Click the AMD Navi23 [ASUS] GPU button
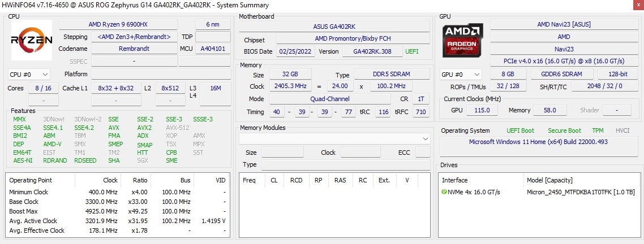Image resolution: width=644 pixels, height=244 pixels. [x=564, y=24]
